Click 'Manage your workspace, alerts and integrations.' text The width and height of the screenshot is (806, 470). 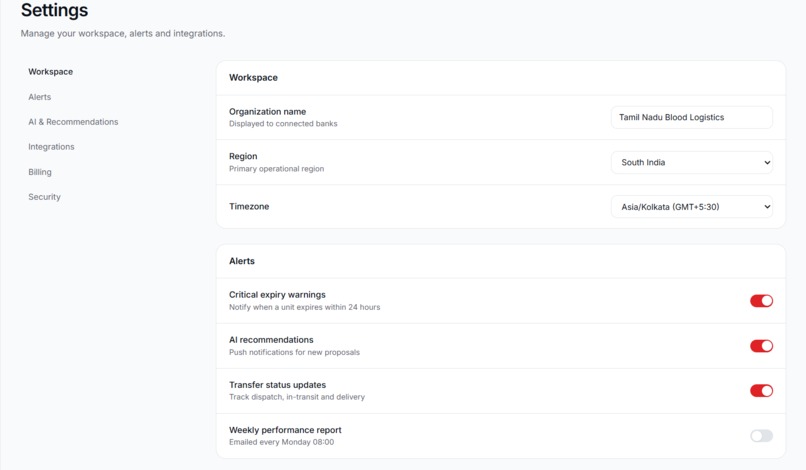[x=123, y=33]
